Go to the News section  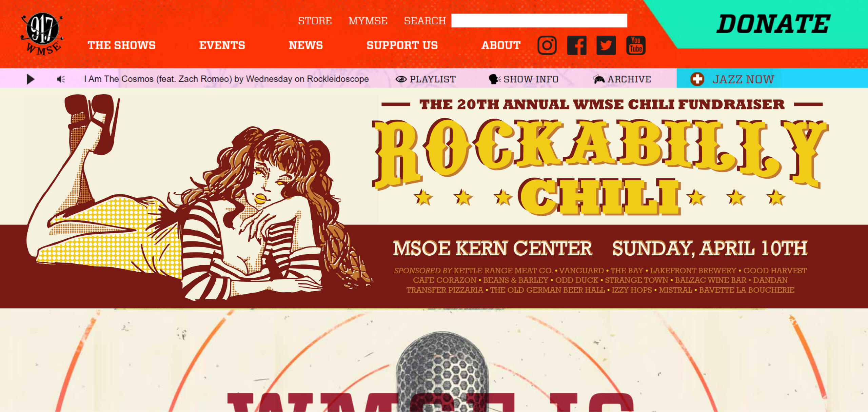click(x=306, y=45)
